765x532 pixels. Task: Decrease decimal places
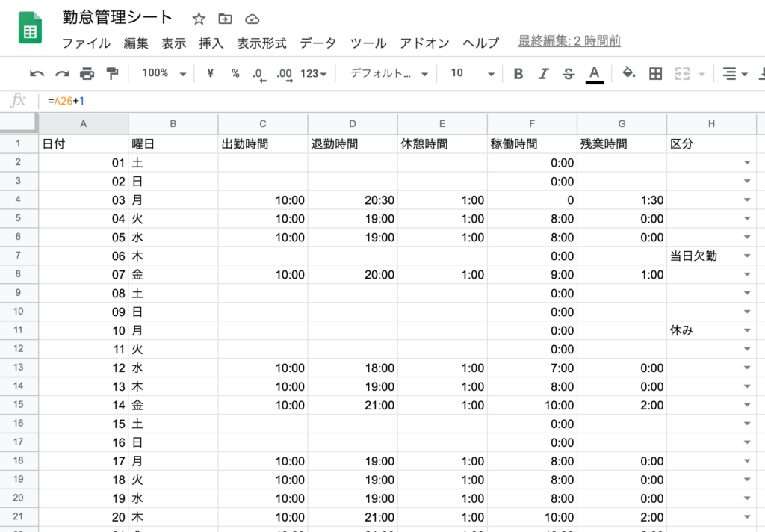coord(259,74)
